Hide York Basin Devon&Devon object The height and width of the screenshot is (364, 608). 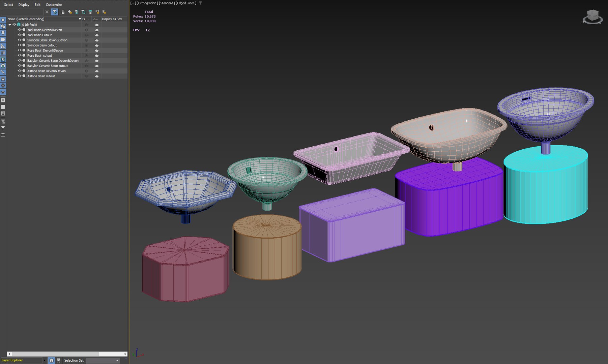click(x=19, y=30)
